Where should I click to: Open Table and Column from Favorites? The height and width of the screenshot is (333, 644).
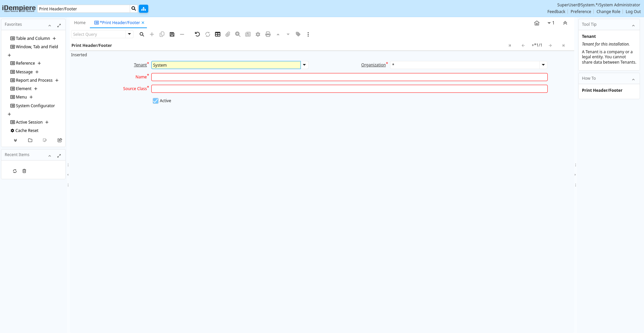tap(33, 39)
